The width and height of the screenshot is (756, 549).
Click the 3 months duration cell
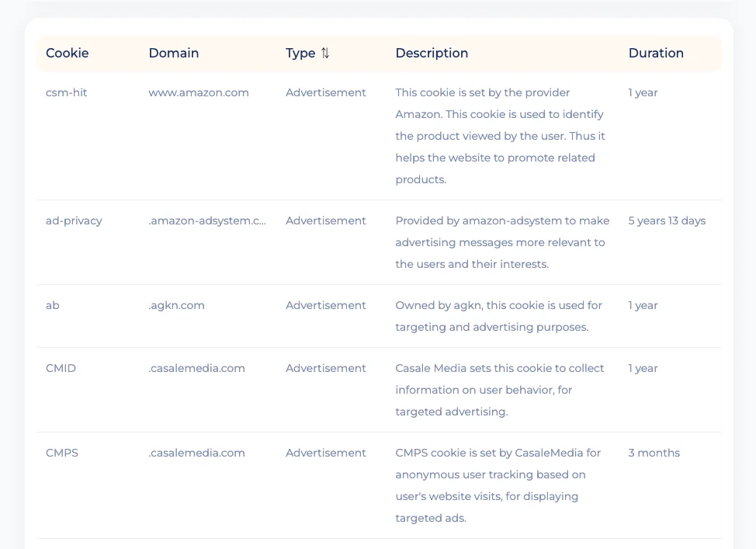[654, 453]
